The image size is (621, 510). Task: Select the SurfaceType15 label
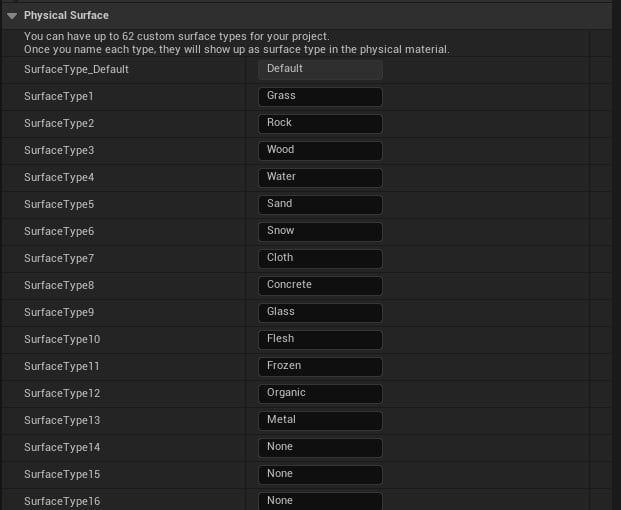tap(62, 474)
